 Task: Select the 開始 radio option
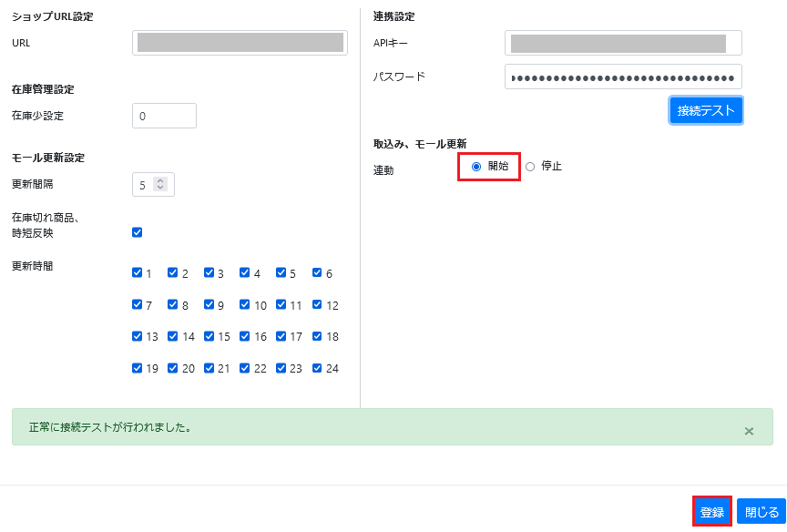point(476,167)
